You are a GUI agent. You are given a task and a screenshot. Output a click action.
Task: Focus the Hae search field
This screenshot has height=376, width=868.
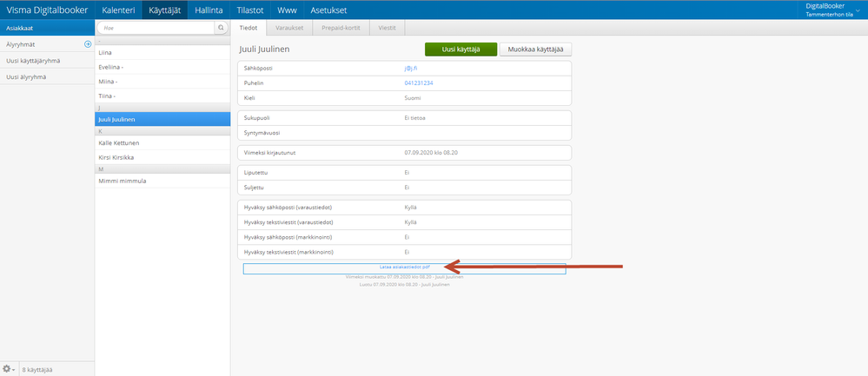(x=156, y=27)
